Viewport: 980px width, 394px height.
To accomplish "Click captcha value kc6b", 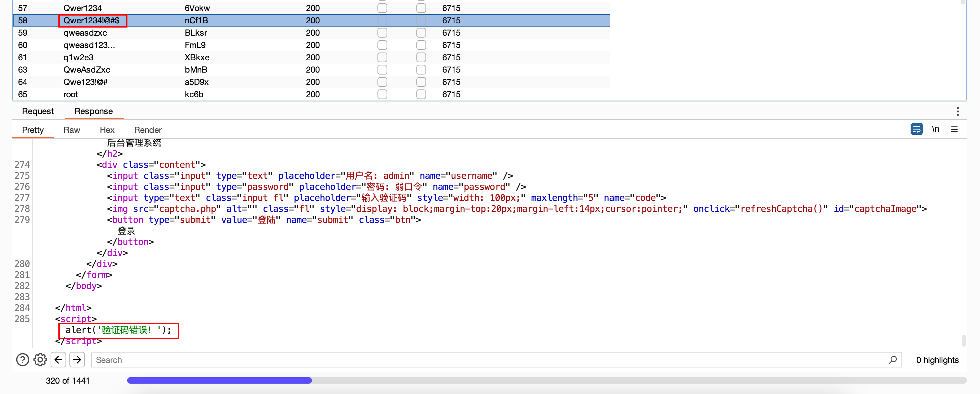I will point(194,94).
